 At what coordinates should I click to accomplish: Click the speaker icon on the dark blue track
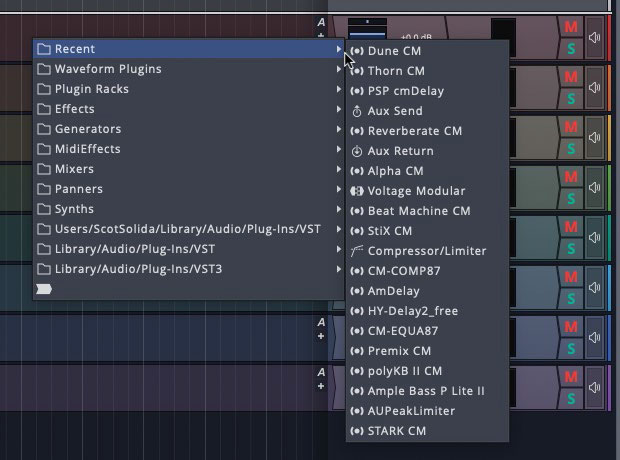tap(594, 338)
